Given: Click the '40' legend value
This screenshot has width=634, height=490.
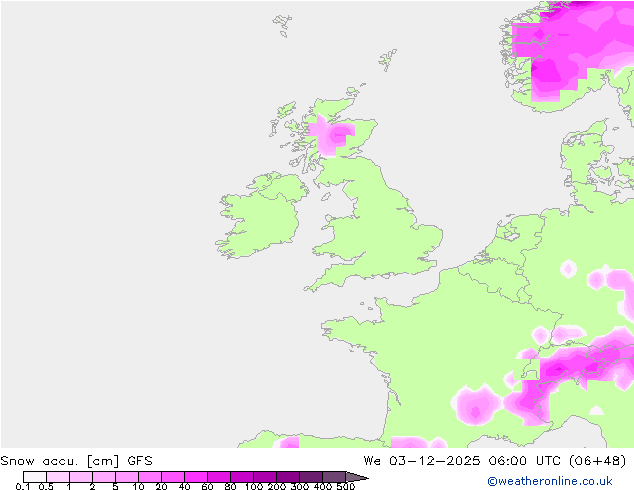Looking at the screenshot, I should pos(184,486).
